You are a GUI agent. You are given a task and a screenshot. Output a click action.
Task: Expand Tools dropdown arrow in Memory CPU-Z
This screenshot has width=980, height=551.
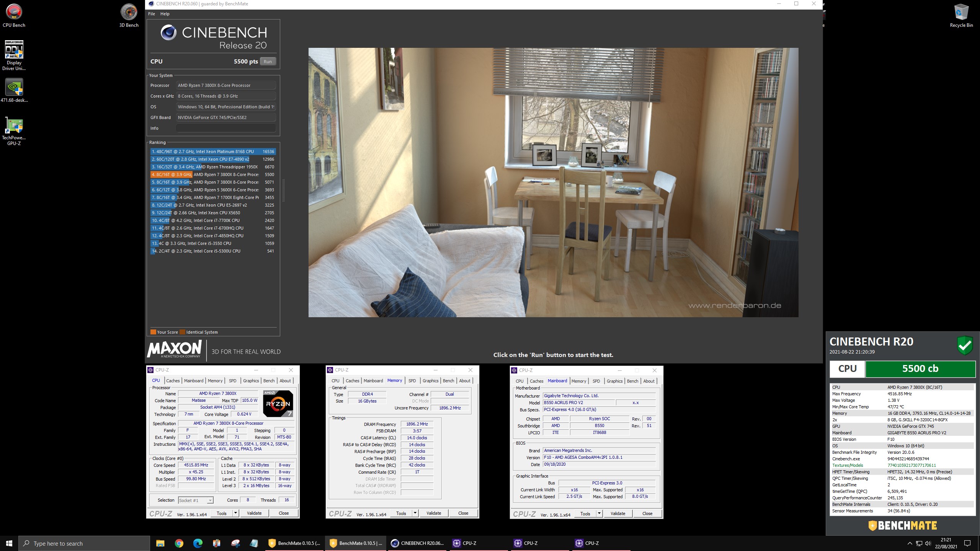(415, 514)
